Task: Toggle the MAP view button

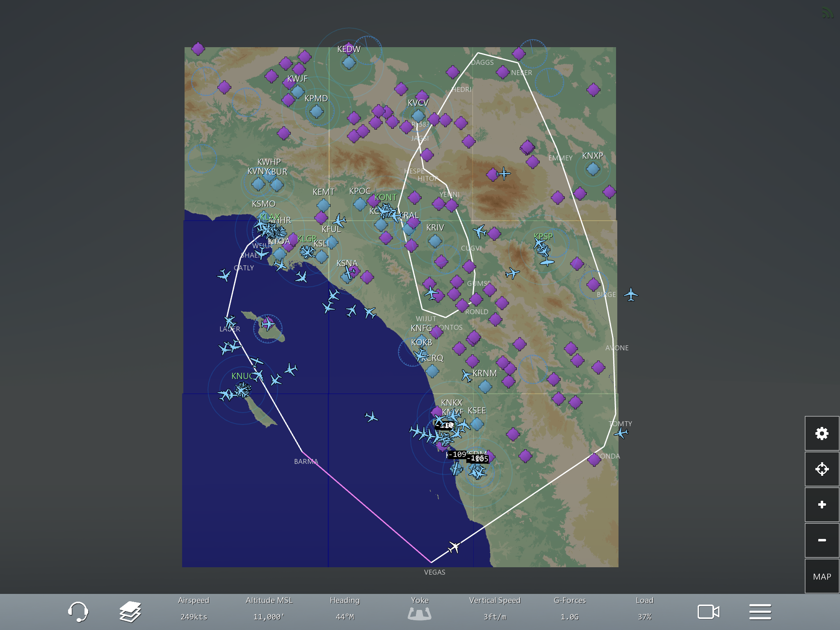Action: (x=822, y=576)
